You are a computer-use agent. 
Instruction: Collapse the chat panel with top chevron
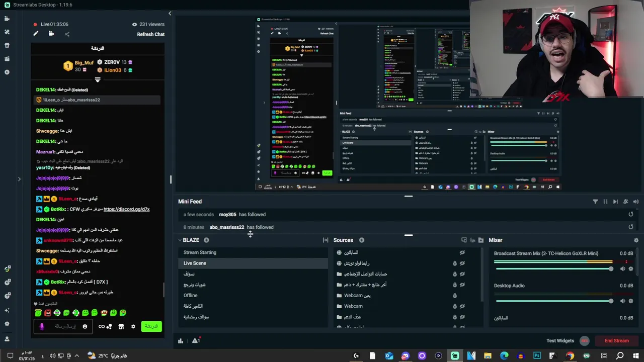pos(170,14)
